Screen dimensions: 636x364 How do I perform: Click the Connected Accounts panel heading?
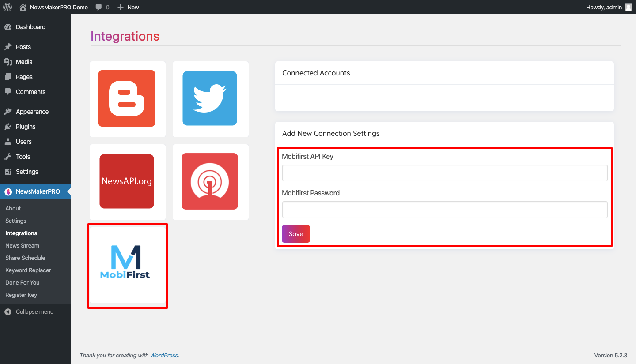tap(316, 73)
